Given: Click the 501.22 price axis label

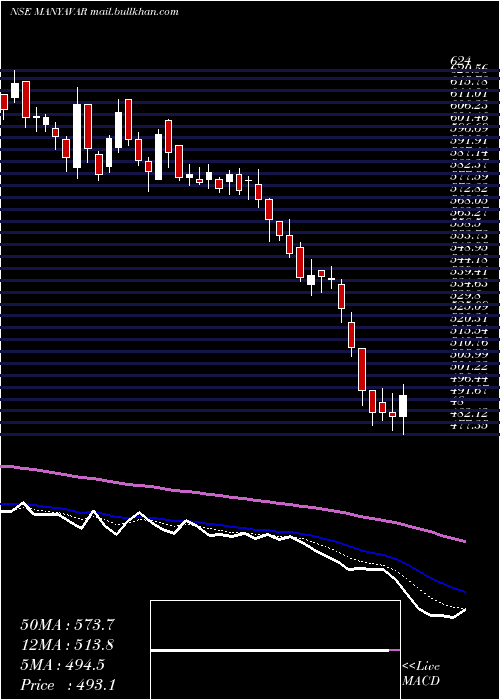Looking at the screenshot, I should 468,366.
